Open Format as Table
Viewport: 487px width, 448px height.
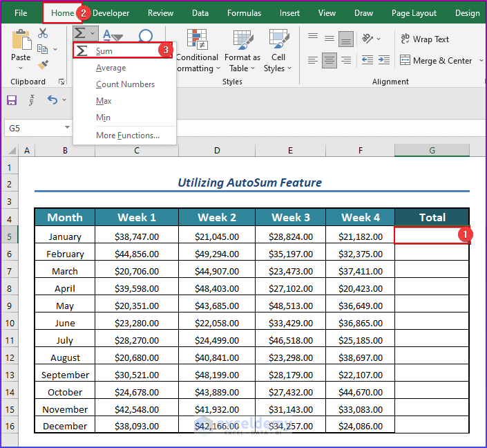[242, 50]
